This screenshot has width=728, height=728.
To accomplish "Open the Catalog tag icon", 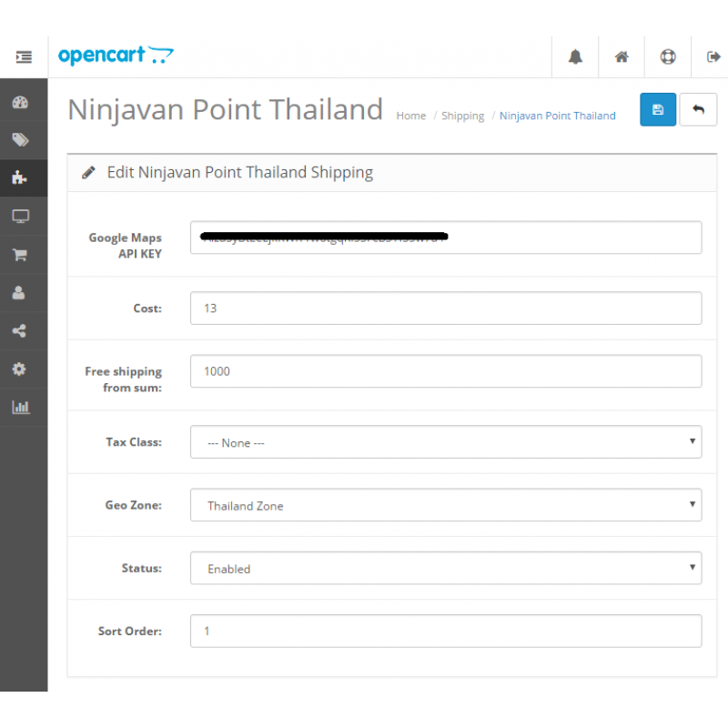I will pyautogui.click(x=20, y=140).
